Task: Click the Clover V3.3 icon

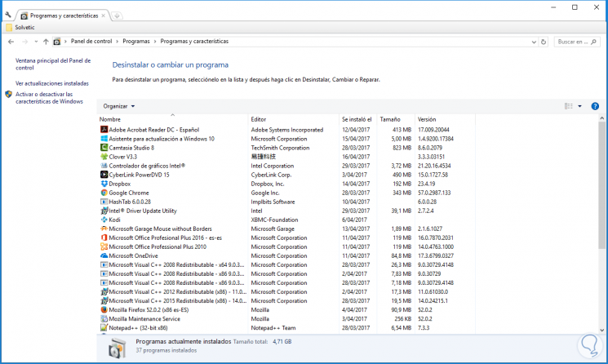Action: pos(104,157)
